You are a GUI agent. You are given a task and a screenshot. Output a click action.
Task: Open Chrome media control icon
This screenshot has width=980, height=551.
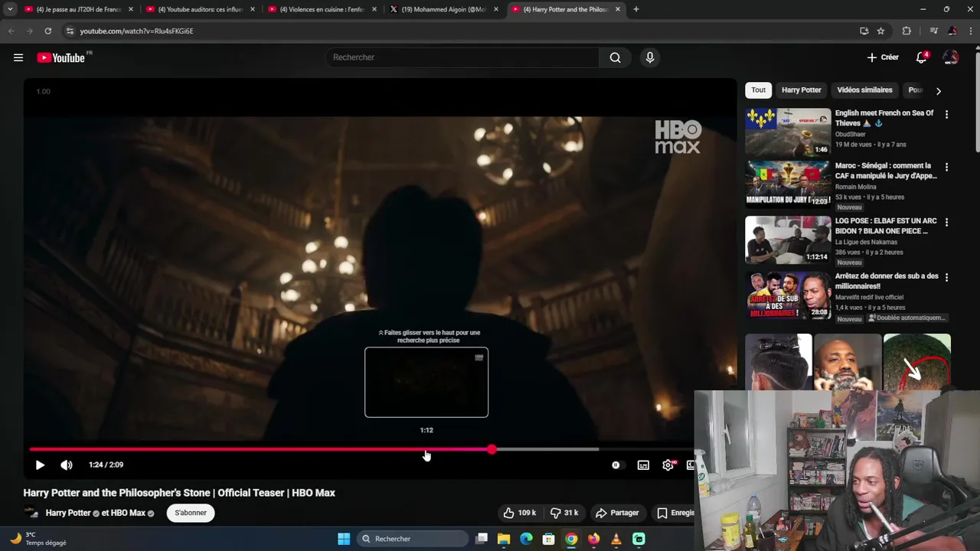(x=933, y=31)
